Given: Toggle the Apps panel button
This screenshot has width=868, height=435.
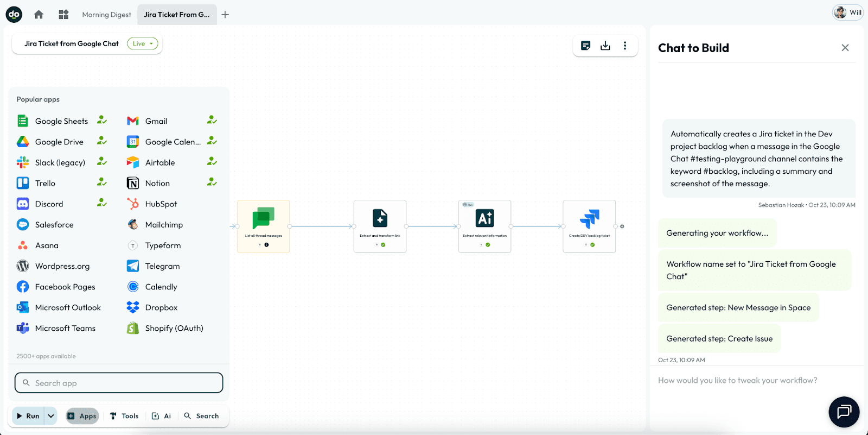Looking at the screenshot, I should point(82,416).
